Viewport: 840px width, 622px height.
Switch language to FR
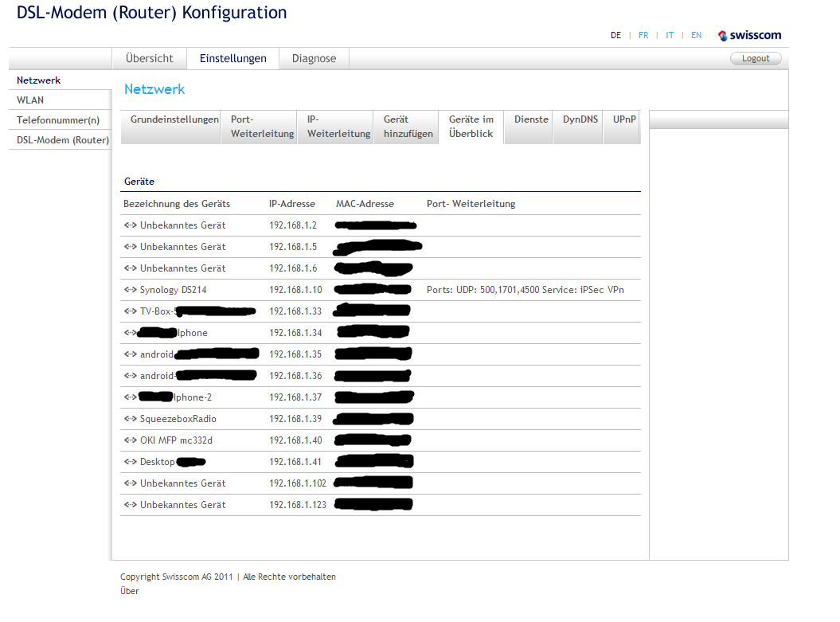coord(643,35)
